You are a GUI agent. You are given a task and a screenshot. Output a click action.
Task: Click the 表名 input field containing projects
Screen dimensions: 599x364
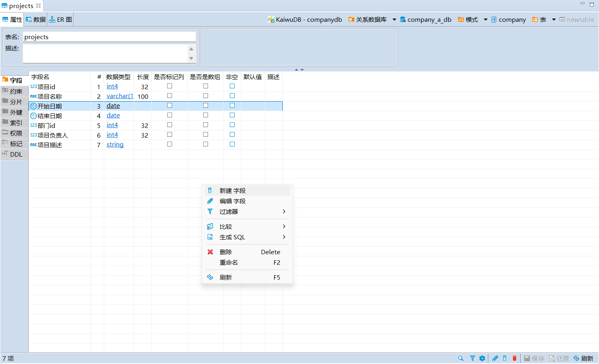click(x=109, y=37)
